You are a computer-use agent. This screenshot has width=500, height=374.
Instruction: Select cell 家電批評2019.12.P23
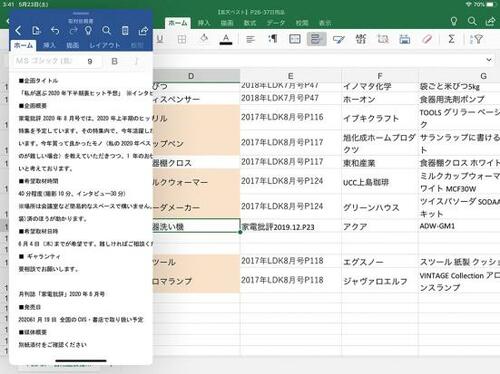291,227
